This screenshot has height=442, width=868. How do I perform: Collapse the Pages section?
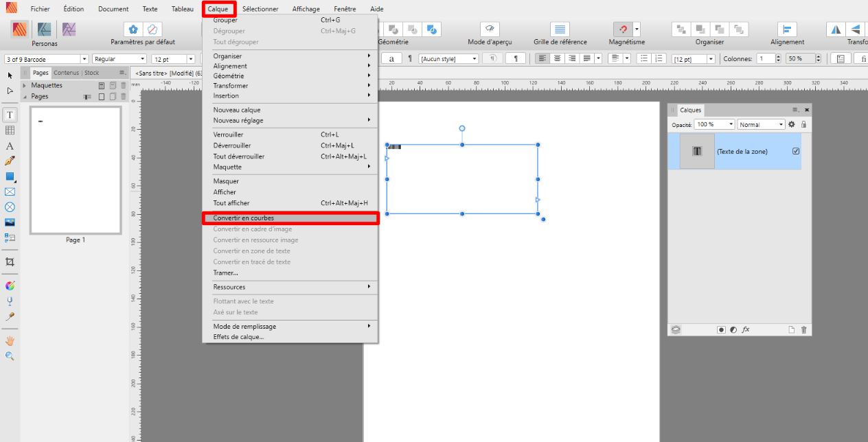(25, 97)
